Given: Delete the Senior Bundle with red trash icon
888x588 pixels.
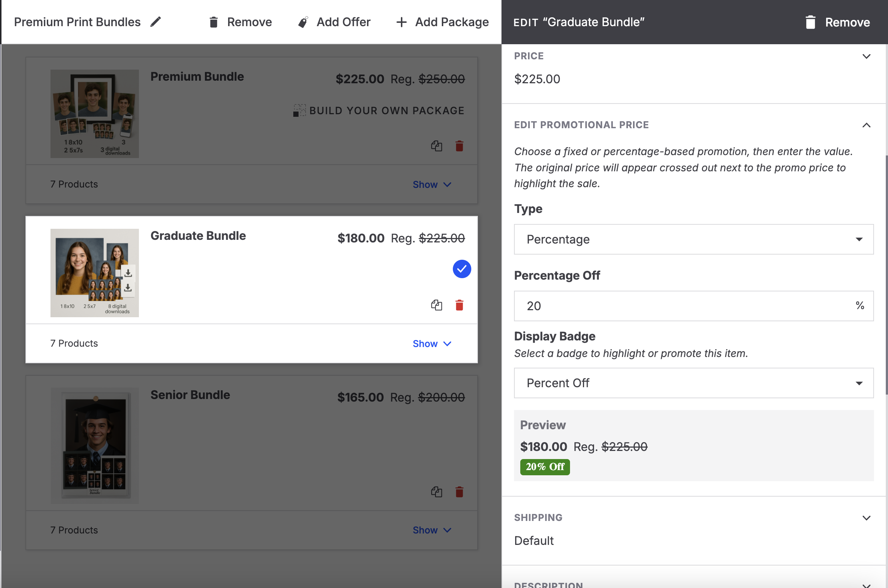Looking at the screenshot, I should click(x=459, y=491).
